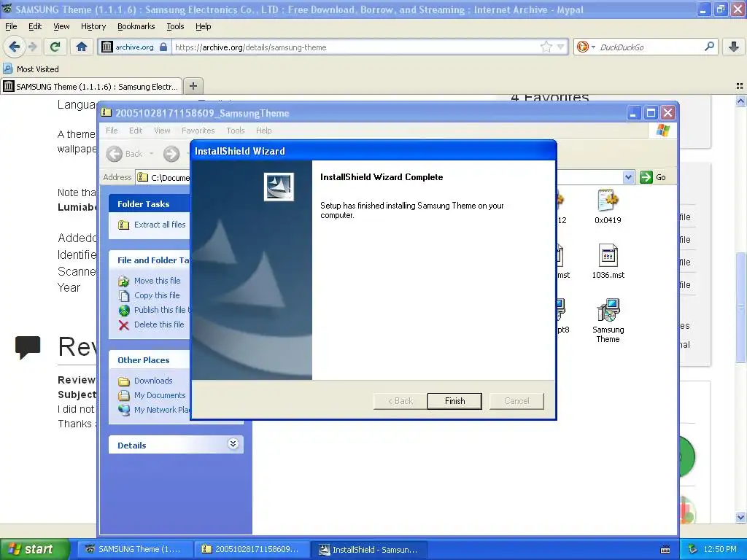Open the browser History menu

tap(93, 26)
